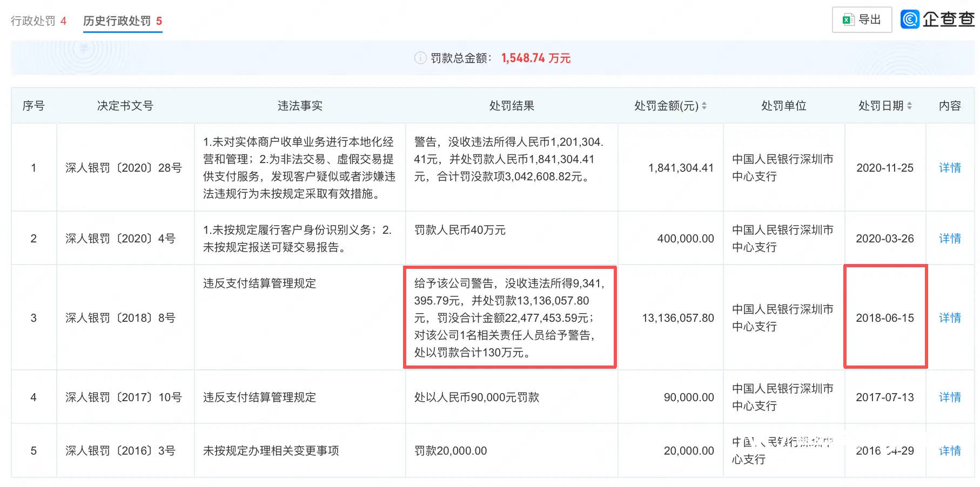Click the 13,136,057.80 penalty amount cell
The image size is (980, 487).
point(677,318)
